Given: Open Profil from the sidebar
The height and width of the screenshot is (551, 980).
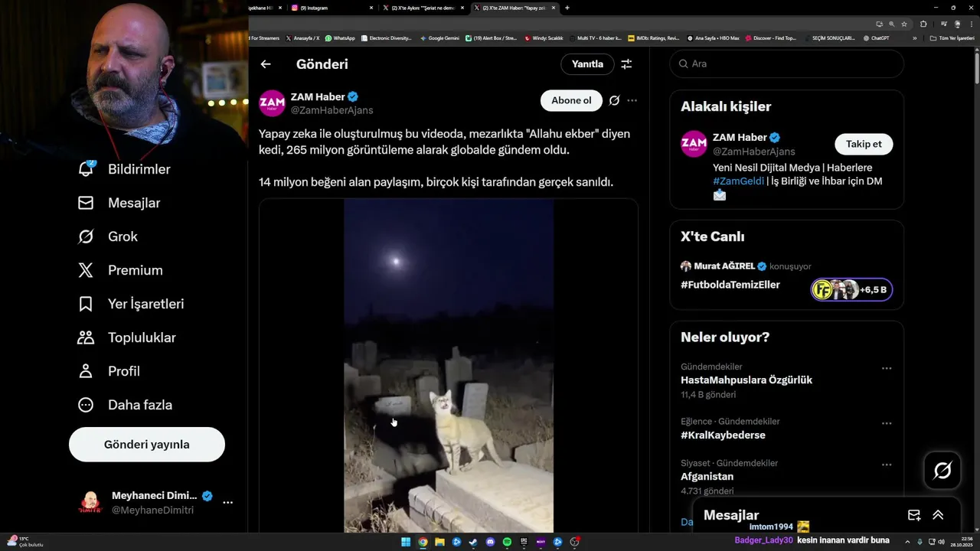Looking at the screenshot, I should (109, 371).
